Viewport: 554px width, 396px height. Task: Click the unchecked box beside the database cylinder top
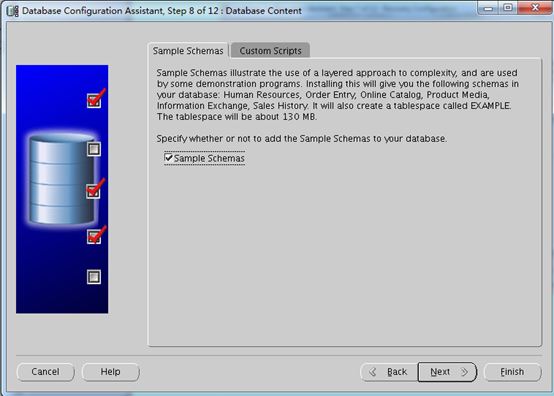pos(94,149)
